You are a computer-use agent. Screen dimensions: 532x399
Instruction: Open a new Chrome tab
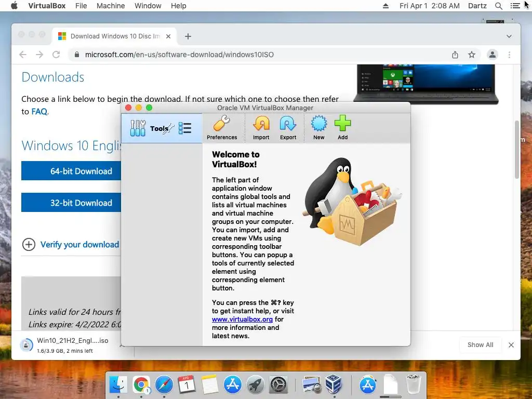pos(188,36)
